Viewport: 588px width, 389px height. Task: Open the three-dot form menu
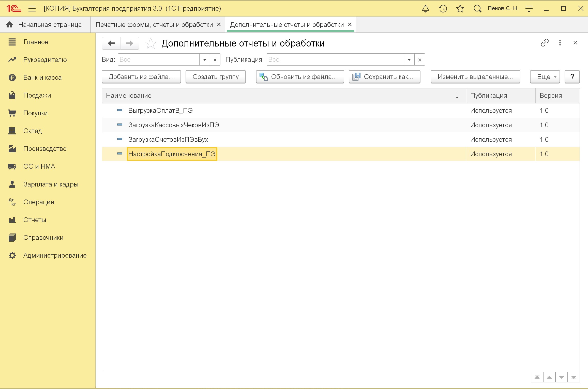click(560, 43)
